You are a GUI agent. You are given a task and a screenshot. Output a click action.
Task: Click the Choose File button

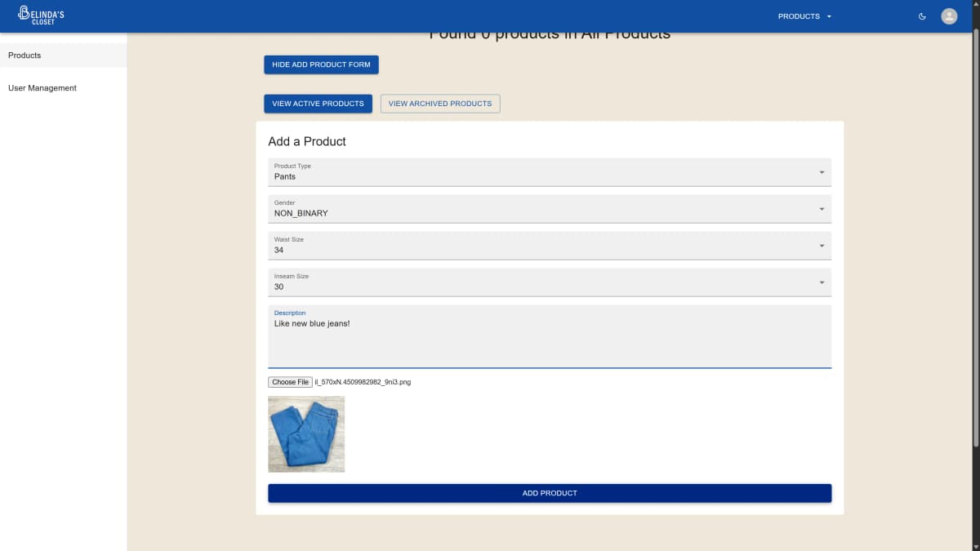(x=290, y=382)
